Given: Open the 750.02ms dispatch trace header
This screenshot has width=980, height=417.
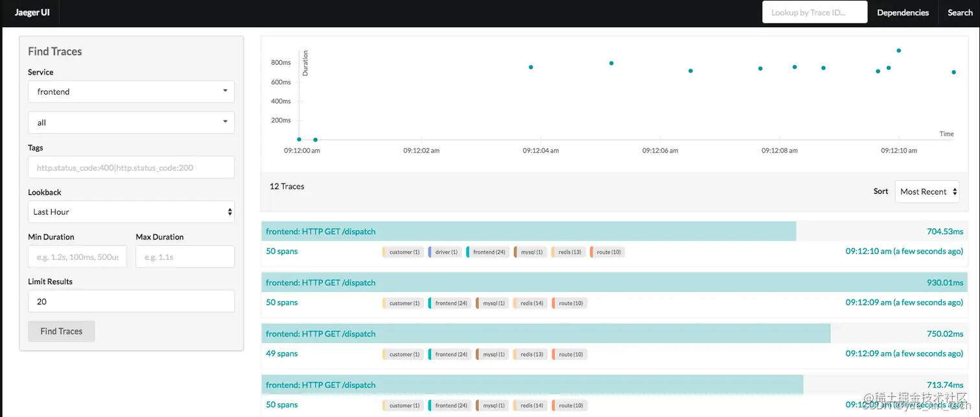Looking at the screenshot, I should 614,334.
